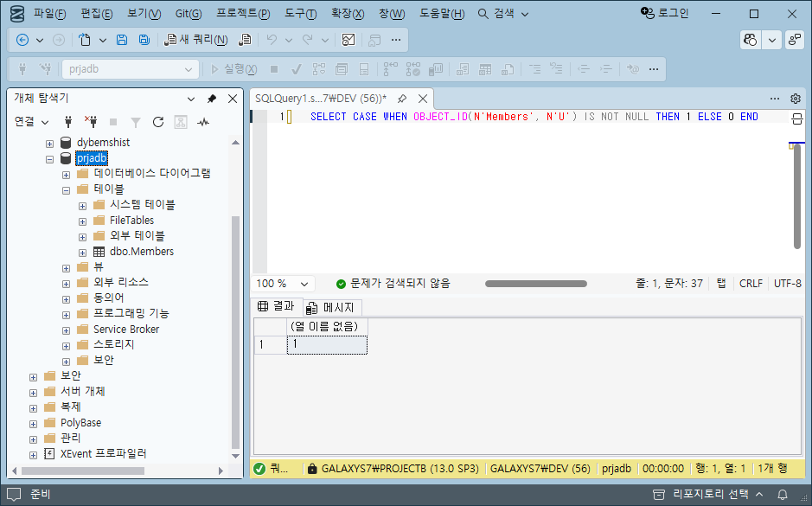Viewport: 812px width, 506px height.
Task: Click 리포지토리 선택 in status bar
Action: click(708, 494)
